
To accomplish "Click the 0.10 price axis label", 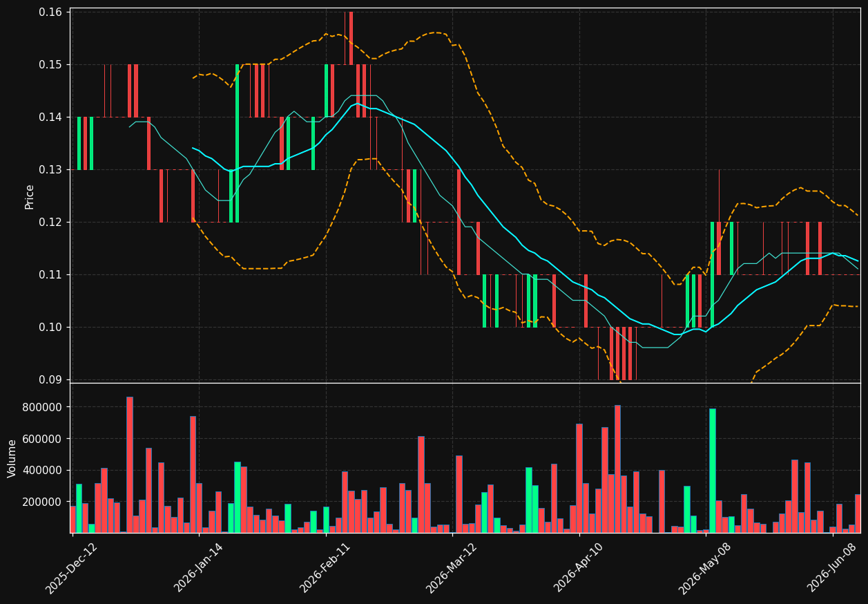I will 50,327.
